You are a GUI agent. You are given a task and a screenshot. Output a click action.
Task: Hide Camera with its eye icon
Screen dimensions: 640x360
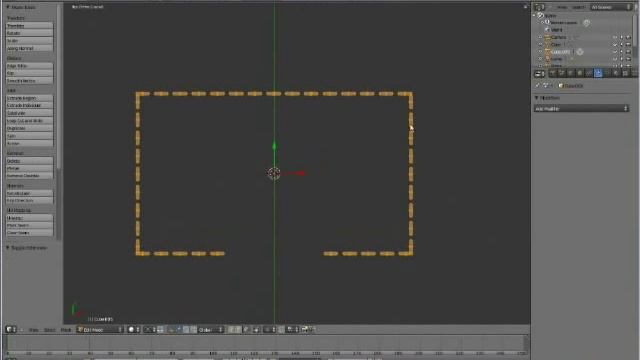615,37
